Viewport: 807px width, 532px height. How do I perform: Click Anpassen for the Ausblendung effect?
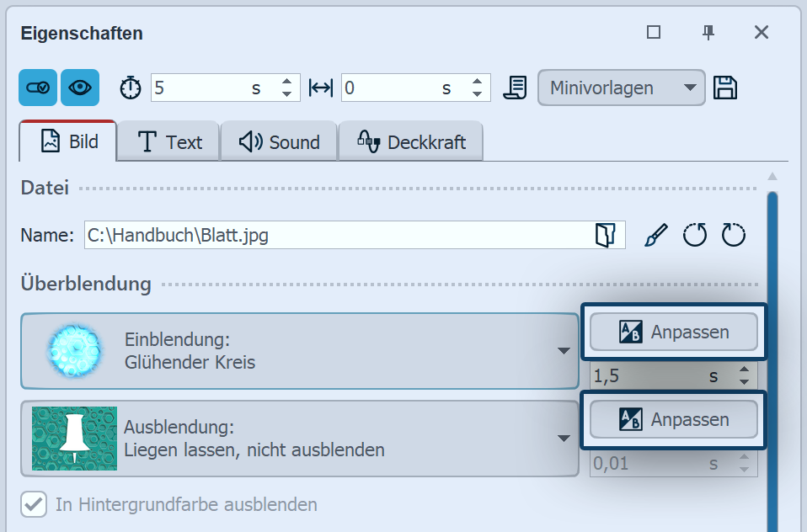pos(672,419)
